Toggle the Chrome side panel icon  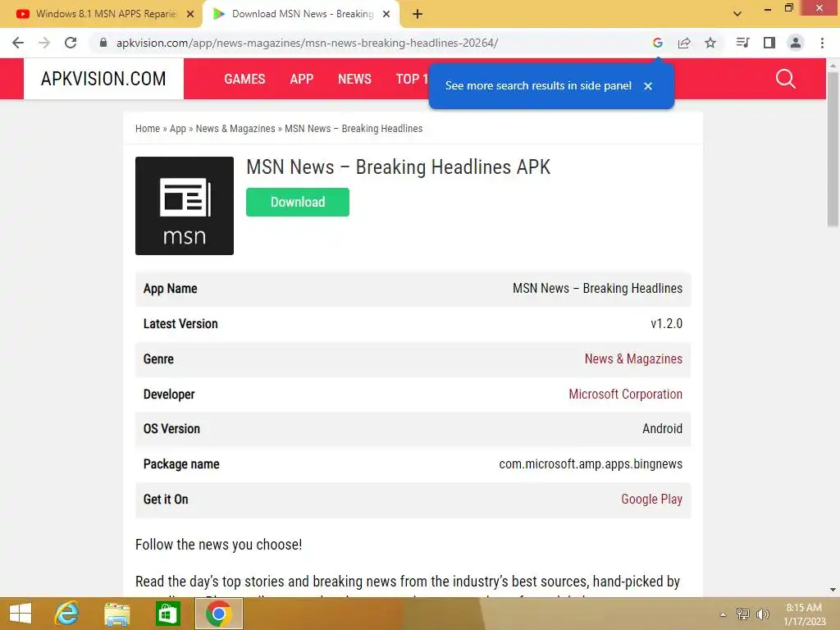click(x=769, y=43)
